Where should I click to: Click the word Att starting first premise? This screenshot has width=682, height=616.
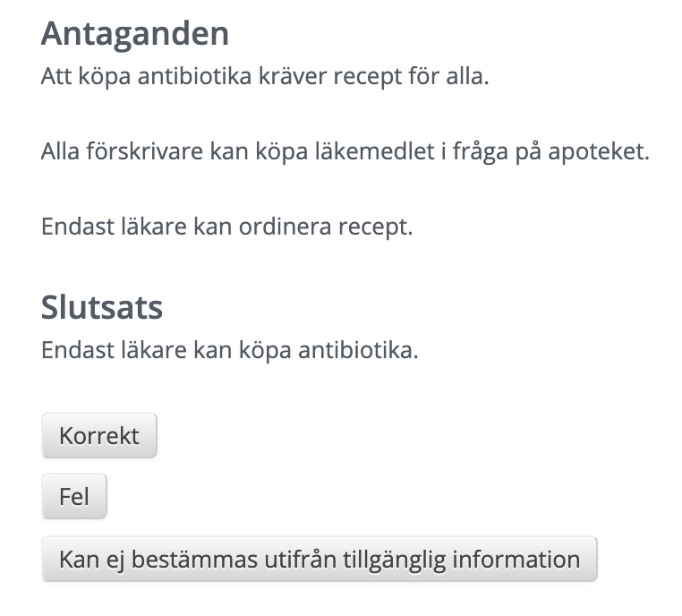tap(56, 76)
